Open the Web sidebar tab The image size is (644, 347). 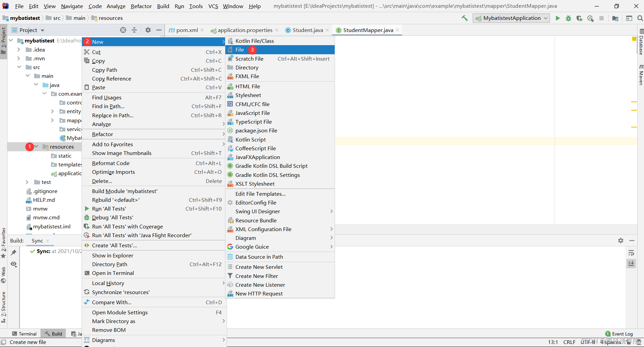3,275
